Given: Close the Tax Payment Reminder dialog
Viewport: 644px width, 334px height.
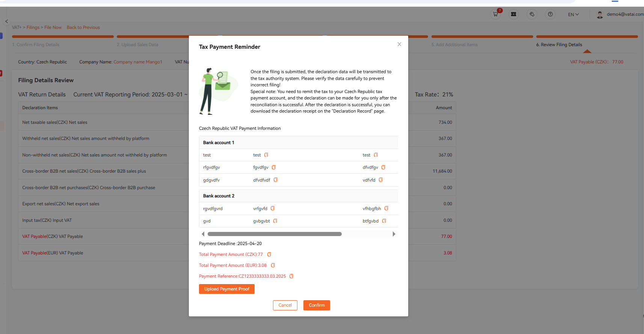Looking at the screenshot, I should pos(399,44).
